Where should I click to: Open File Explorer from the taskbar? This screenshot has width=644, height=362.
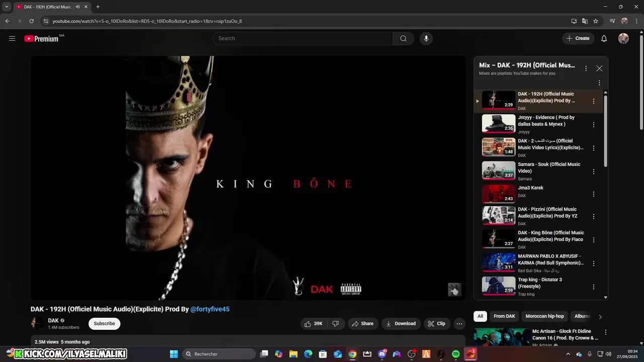293,354
